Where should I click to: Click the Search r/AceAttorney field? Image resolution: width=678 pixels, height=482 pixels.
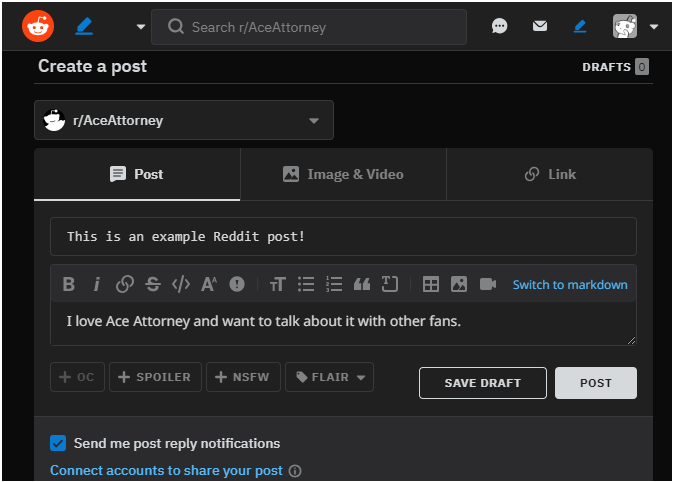click(x=309, y=27)
